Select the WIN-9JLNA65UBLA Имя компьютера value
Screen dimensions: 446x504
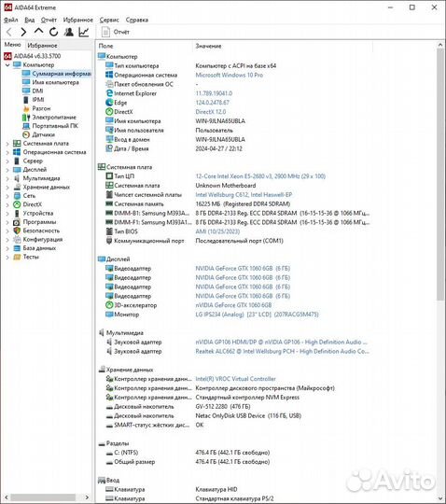220,121
